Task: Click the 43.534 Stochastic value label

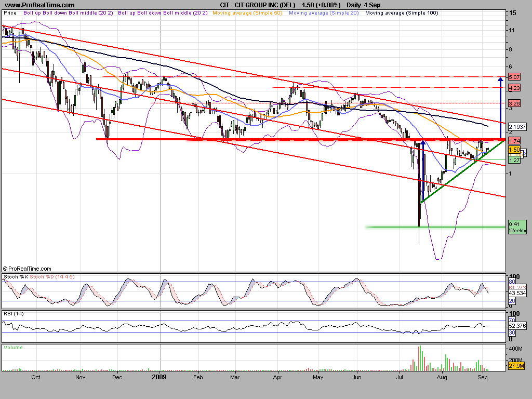Action: [x=517, y=293]
